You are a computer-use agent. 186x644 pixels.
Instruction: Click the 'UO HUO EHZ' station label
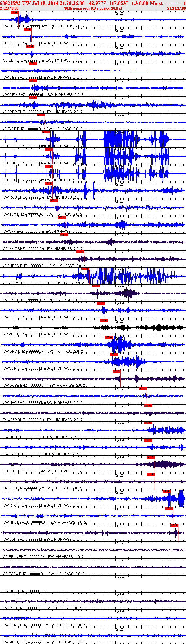pyautogui.click(x=14, y=163)
